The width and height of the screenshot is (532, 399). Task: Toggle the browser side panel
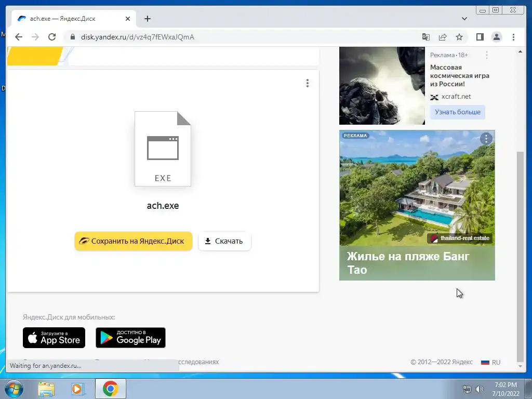click(480, 37)
